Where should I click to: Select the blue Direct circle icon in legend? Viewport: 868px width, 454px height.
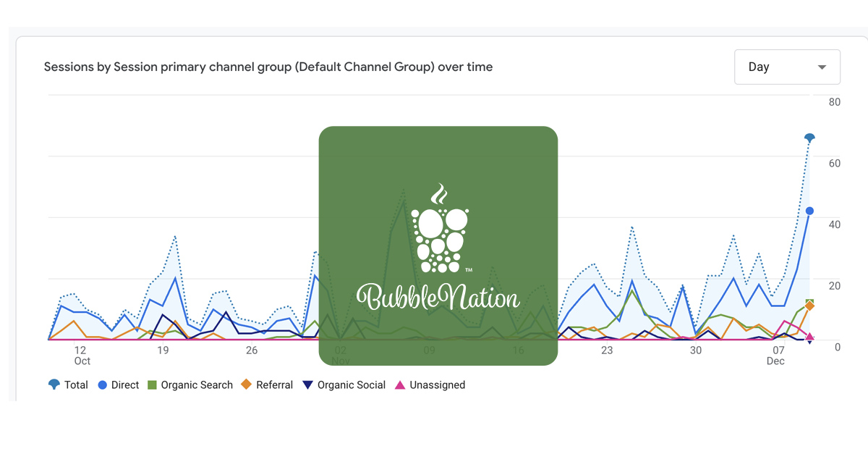101,384
